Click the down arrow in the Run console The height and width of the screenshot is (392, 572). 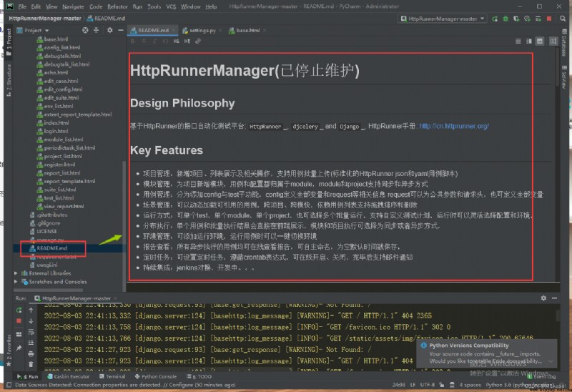point(31,321)
